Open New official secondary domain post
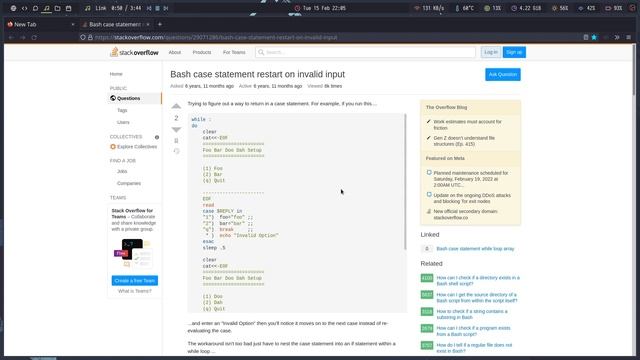 pos(465,214)
